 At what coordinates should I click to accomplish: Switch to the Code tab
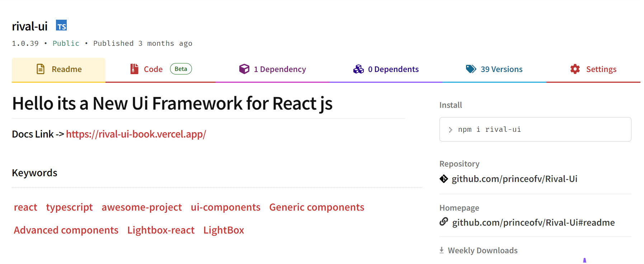coord(161,69)
